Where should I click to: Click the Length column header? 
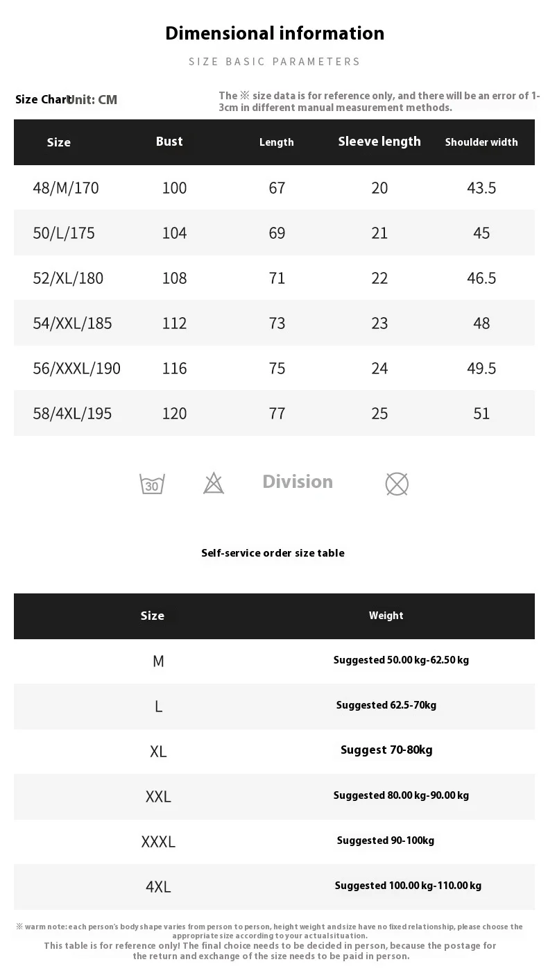(x=277, y=142)
